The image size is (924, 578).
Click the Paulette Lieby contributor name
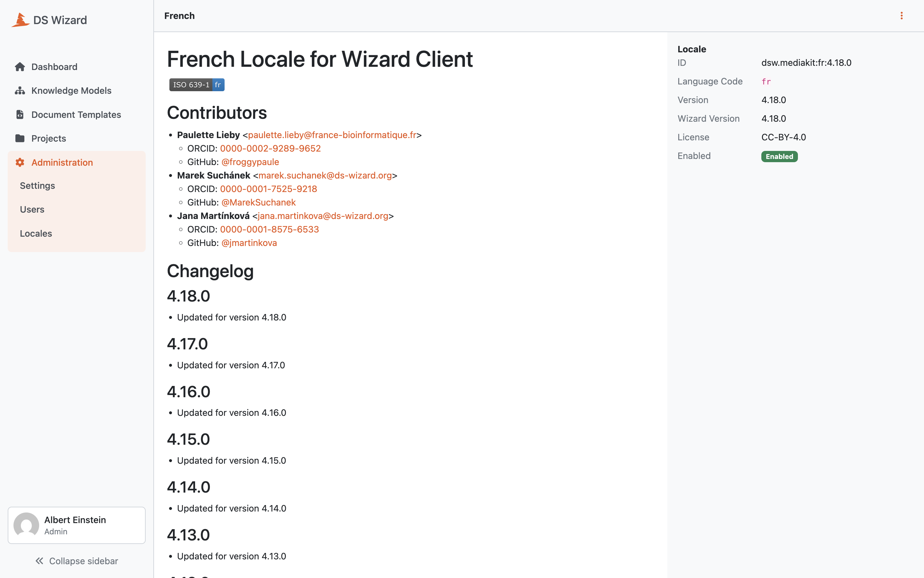tap(209, 135)
